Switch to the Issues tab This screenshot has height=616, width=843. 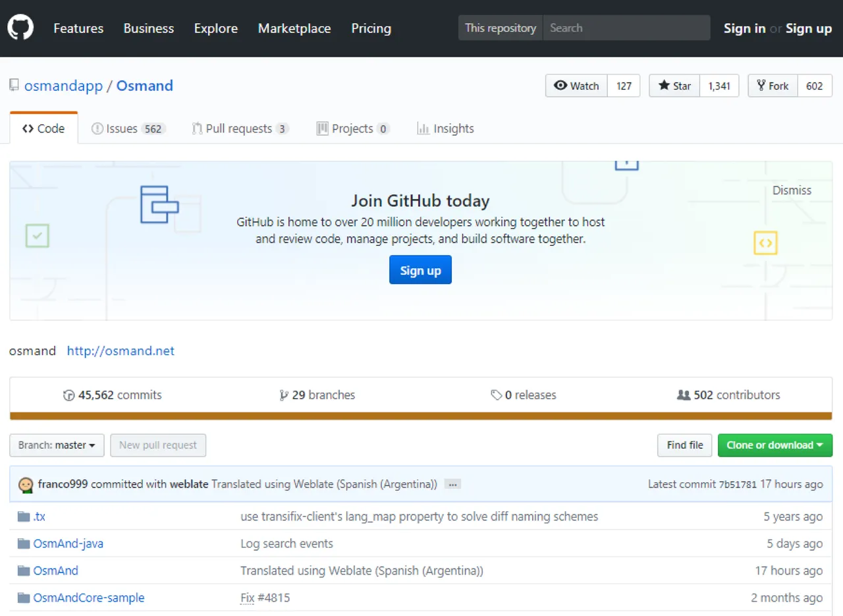[128, 128]
